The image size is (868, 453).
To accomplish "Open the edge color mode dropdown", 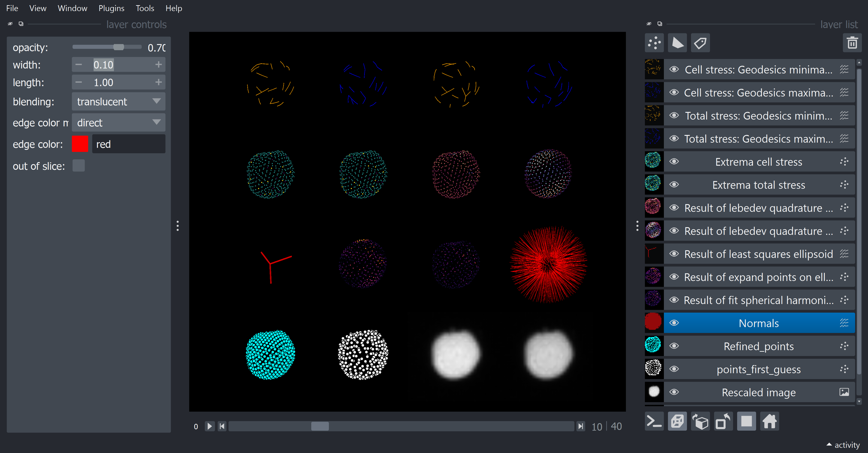I will (x=118, y=122).
